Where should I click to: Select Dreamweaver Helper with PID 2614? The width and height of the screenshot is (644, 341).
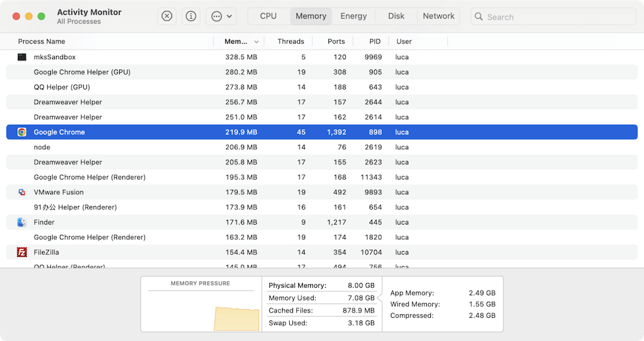pos(322,117)
